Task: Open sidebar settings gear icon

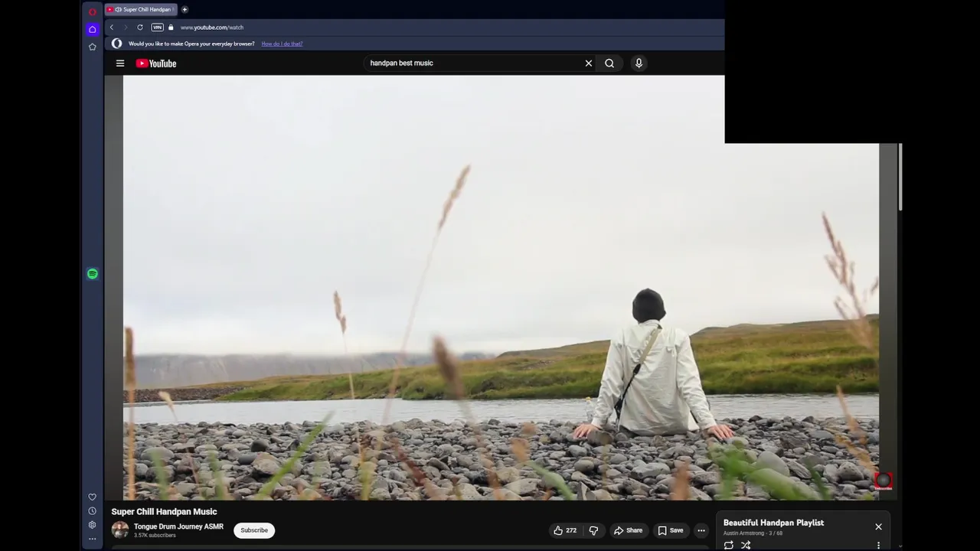Action: (92, 525)
